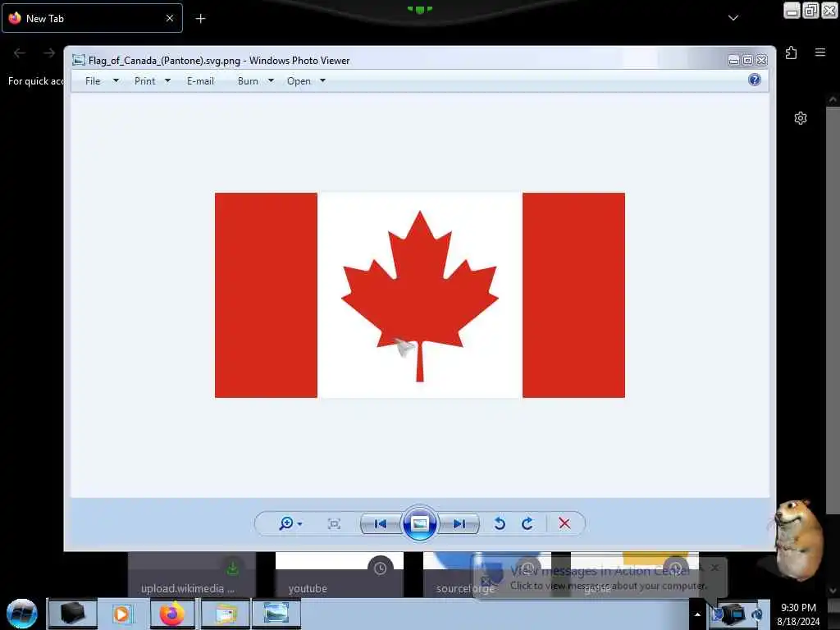Open the upload.wikimedia shortcut tile

(x=192, y=575)
